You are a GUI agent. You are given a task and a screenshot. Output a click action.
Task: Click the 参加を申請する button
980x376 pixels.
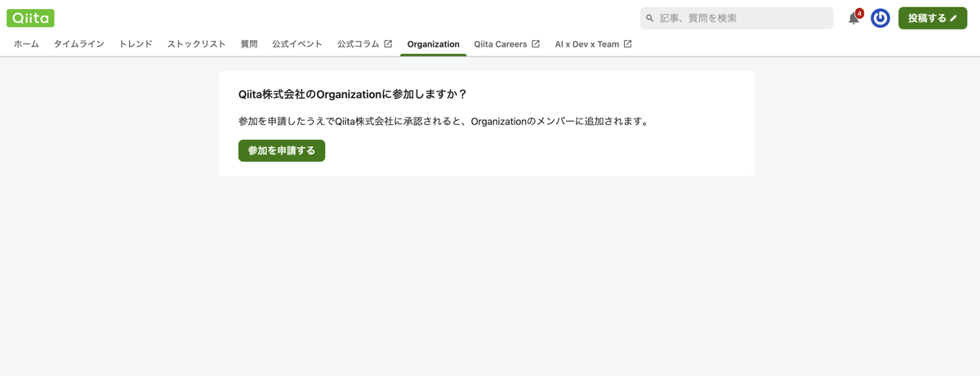click(x=282, y=150)
